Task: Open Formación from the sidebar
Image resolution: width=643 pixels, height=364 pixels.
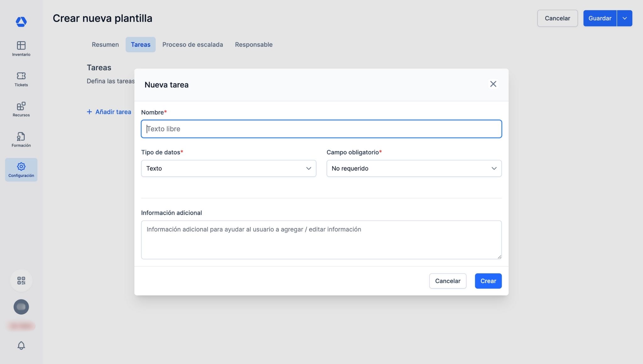Action: click(x=21, y=140)
